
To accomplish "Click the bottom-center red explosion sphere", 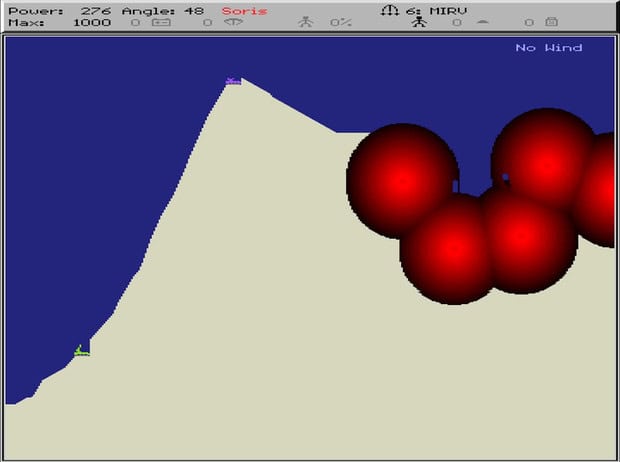I will (452, 249).
